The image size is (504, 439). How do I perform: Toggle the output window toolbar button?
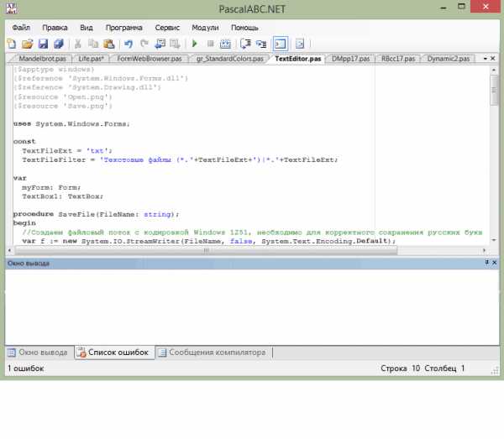click(280, 44)
